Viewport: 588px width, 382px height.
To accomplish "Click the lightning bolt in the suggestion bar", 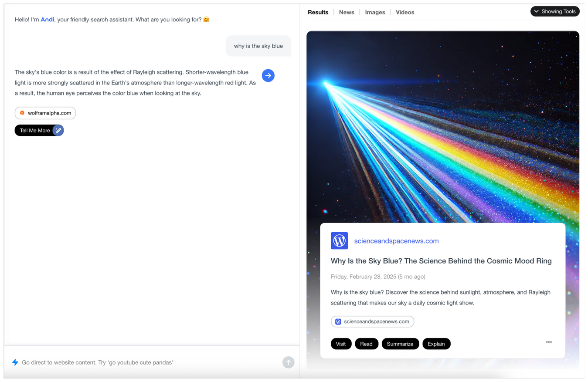I will coord(16,362).
